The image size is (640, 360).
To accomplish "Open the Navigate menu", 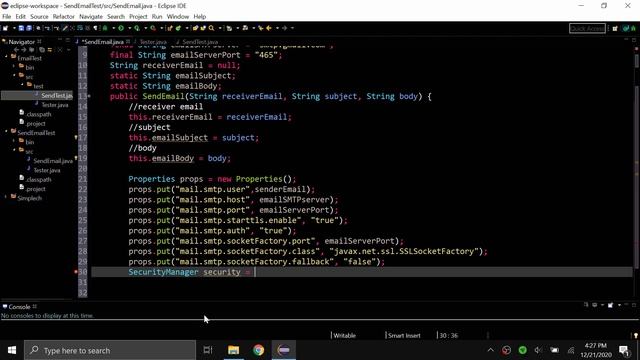I will [91, 17].
